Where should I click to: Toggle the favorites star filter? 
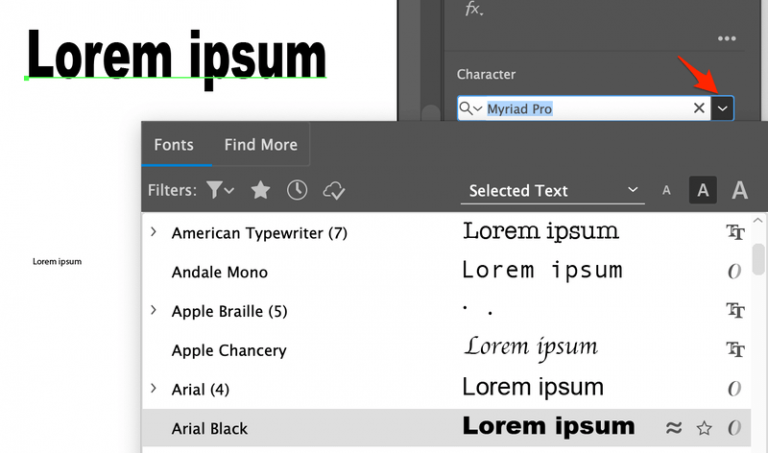[261, 190]
